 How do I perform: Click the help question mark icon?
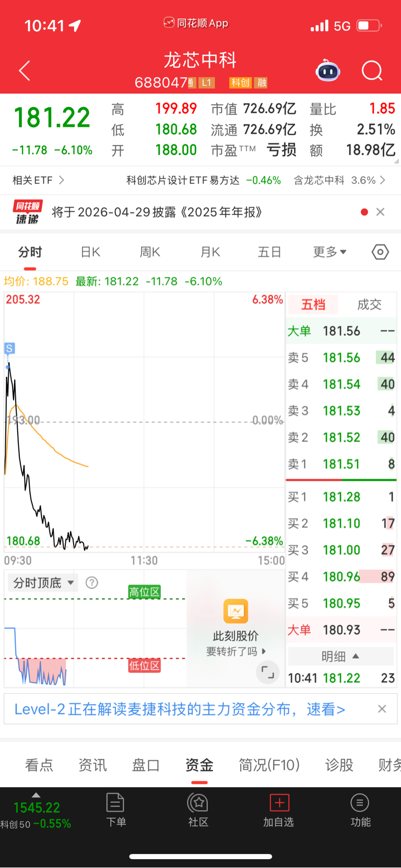pyautogui.click(x=92, y=582)
